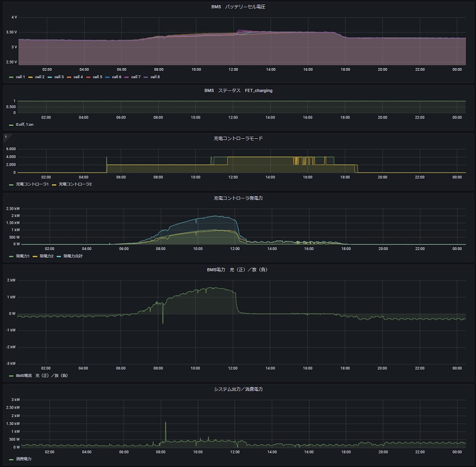The width and height of the screenshot is (476, 467).
Task: Open the BMS バッテリーセル電圧 panel title menu
Action: point(238,7)
